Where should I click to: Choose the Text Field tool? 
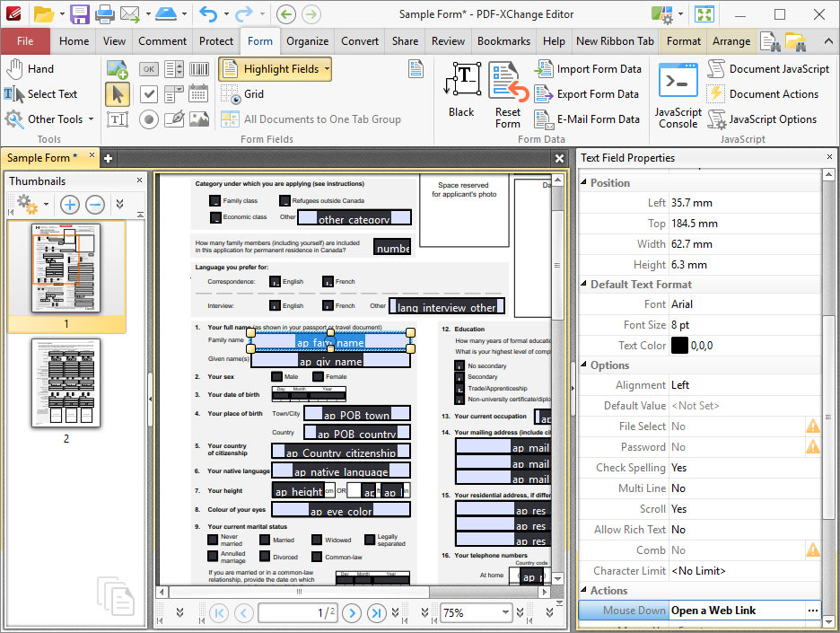118,119
